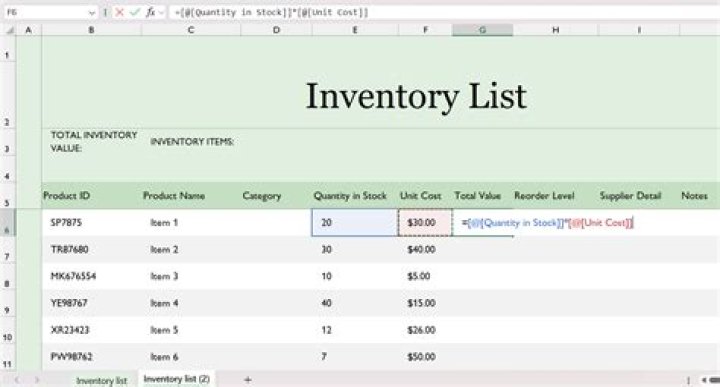Go to next sheet with right arrow
The image size is (720, 387).
coord(37,380)
